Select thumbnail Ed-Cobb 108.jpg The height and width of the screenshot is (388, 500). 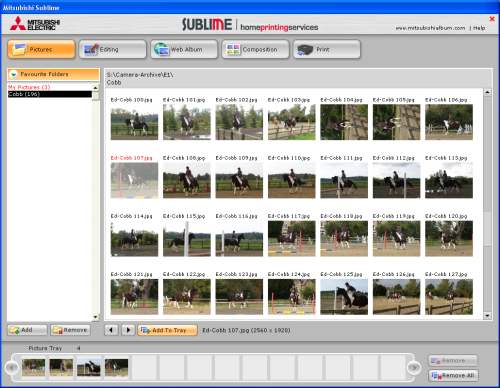coord(187,180)
